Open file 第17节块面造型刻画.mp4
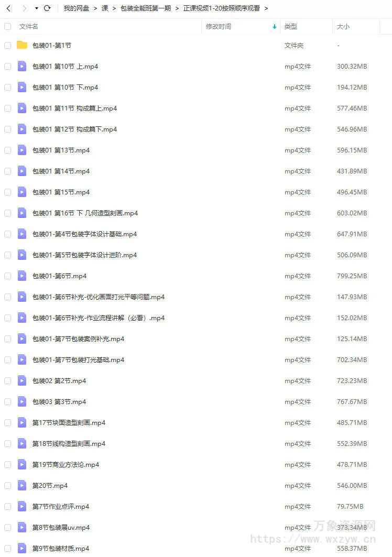The height and width of the screenshot is (557, 392). point(69,422)
